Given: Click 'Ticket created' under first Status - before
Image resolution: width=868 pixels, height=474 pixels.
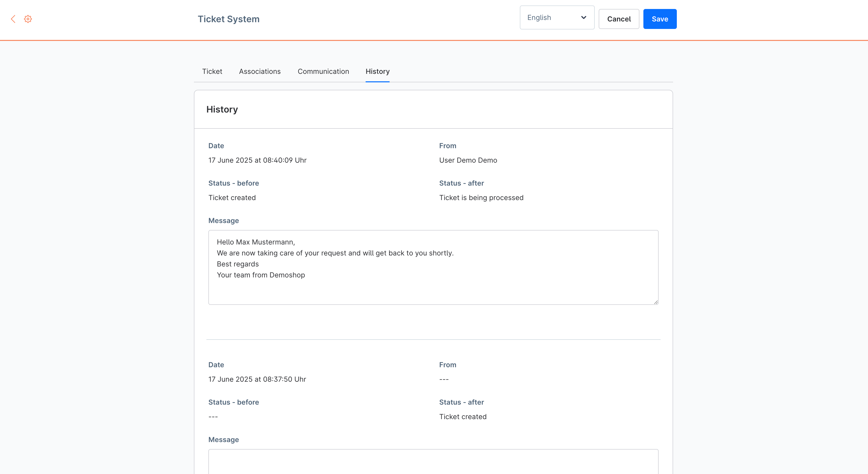Looking at the screenshot, I should point(232,198).
